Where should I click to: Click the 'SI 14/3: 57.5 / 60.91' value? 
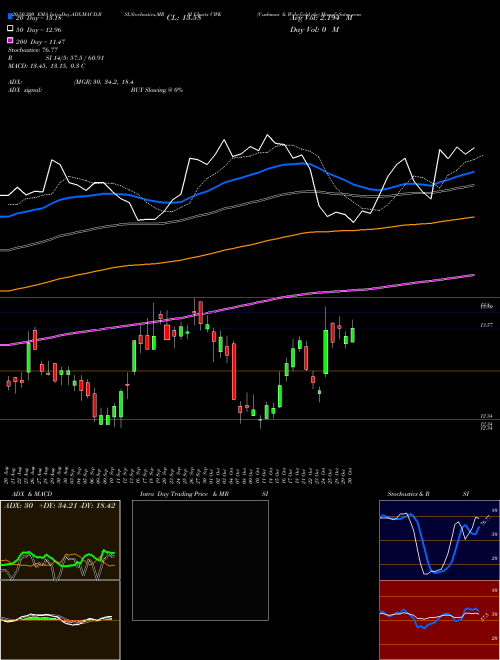[75, 58]
